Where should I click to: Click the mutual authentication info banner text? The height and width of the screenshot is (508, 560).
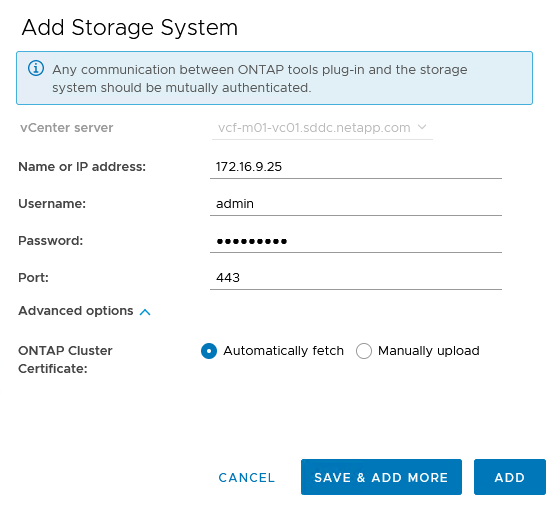(x=260, y=79)
